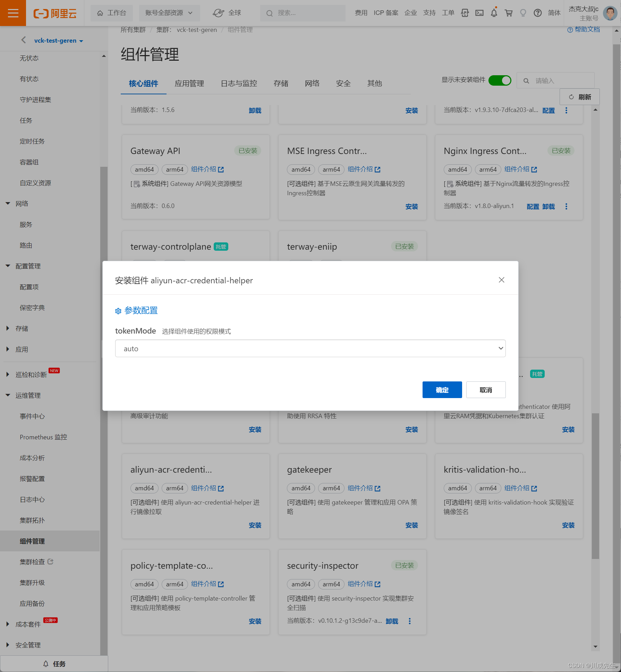This screenshot has height=672, width=621.
Task: Uninstall the Nginx Ingress Controller
Action: (548, 207)
